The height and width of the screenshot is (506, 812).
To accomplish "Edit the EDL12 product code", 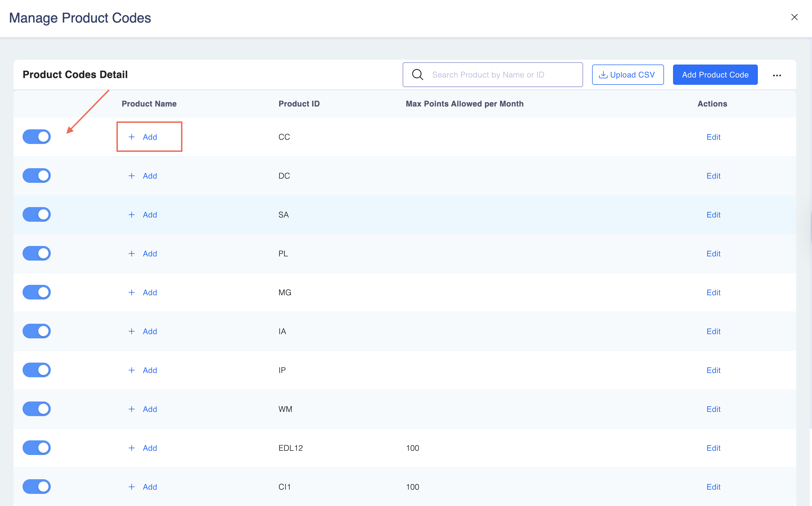I will [713, 448].
